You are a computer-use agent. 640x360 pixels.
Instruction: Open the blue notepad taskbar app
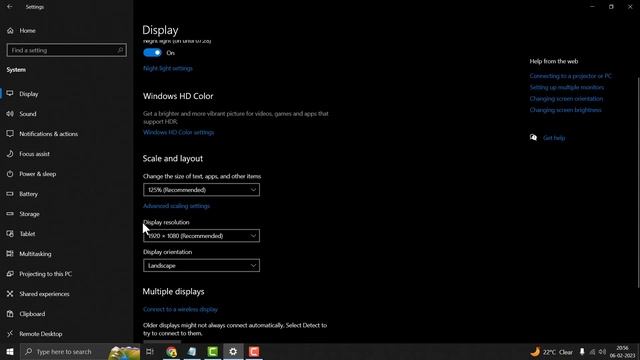(x=192, y=351)
